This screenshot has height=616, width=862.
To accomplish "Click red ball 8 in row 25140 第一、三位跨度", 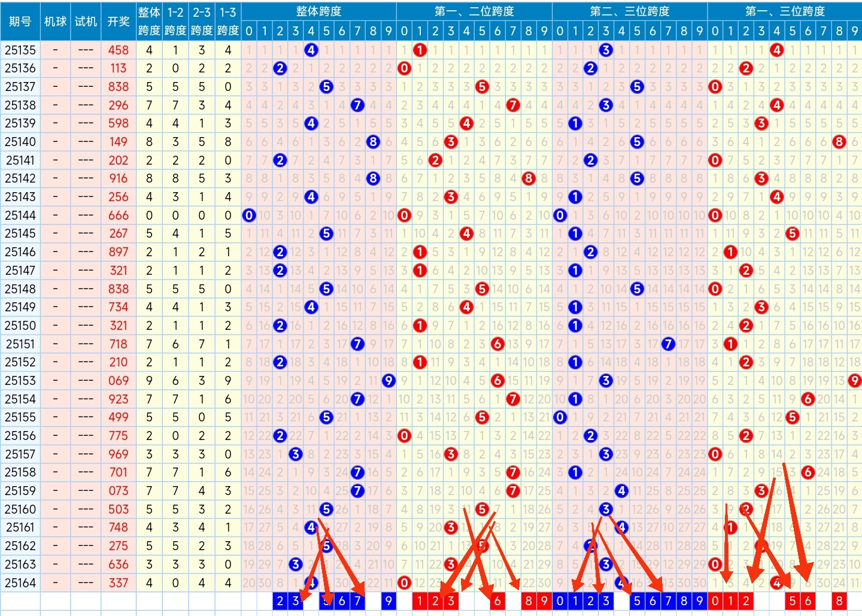I will pos(839,142).
